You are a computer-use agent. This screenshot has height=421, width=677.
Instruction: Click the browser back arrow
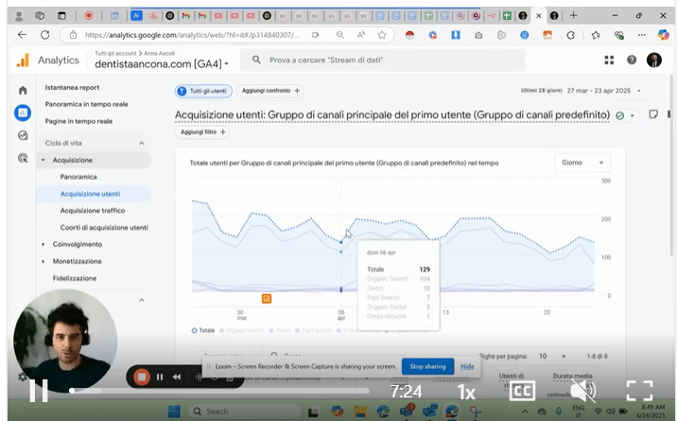22,35
